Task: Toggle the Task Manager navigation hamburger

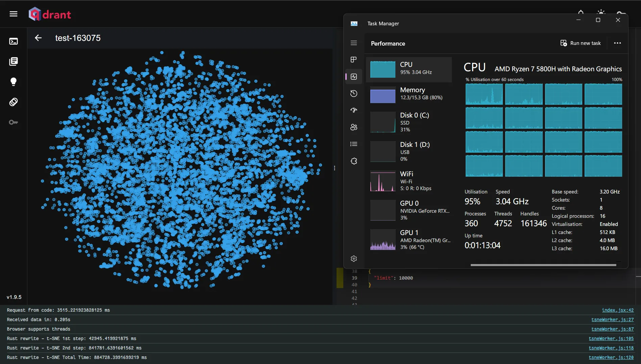Action: pos(353,43)
